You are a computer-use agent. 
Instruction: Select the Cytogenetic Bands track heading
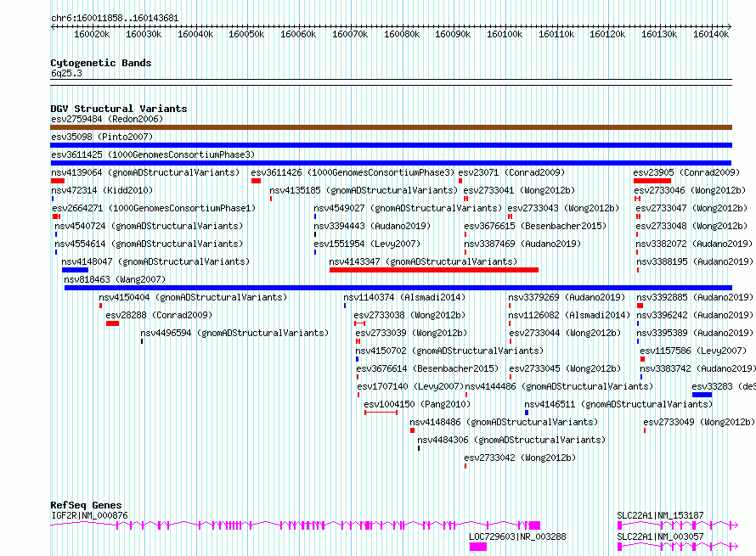coord(101,63)
